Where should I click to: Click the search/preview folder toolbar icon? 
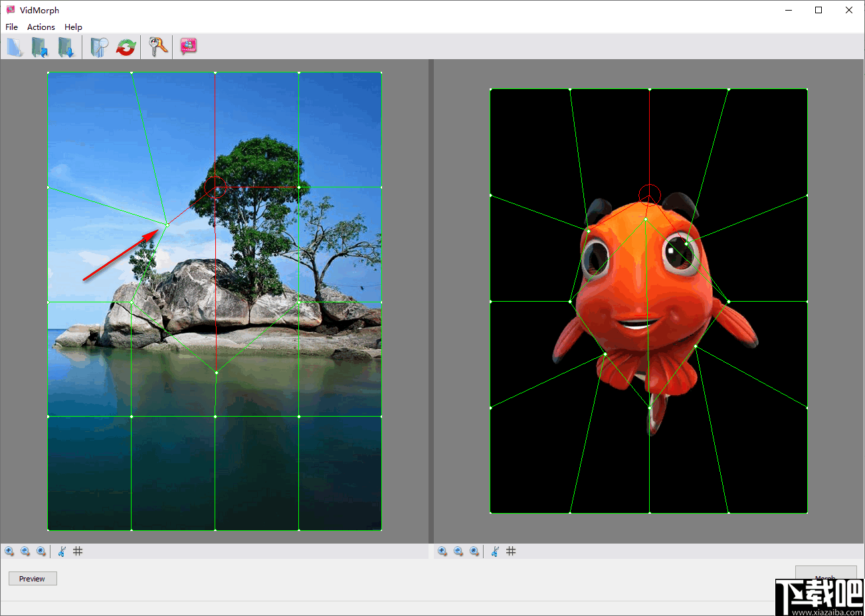100,47
